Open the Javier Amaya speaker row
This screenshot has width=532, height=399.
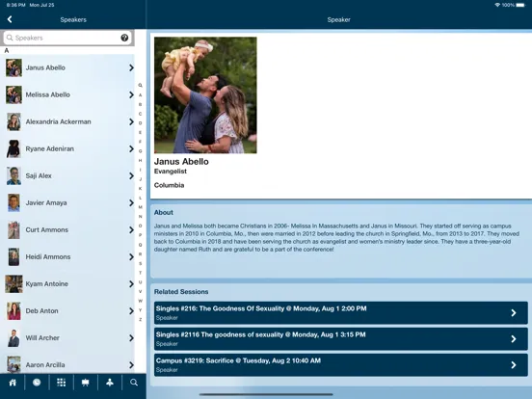(x=68, y=203)
